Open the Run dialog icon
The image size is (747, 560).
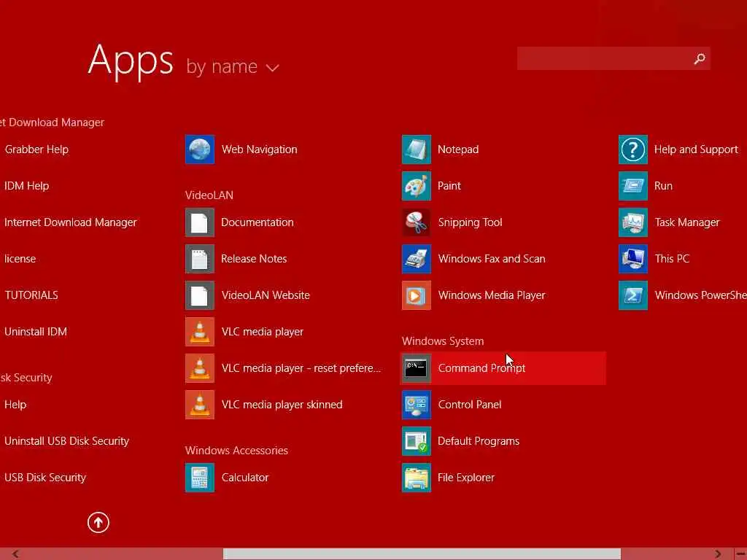pos(633,186)
